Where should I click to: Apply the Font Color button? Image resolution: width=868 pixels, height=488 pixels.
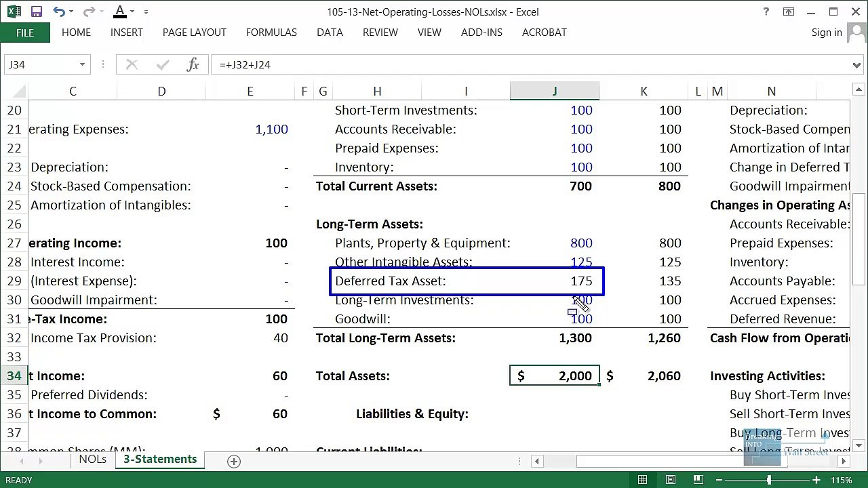point(120,12)
